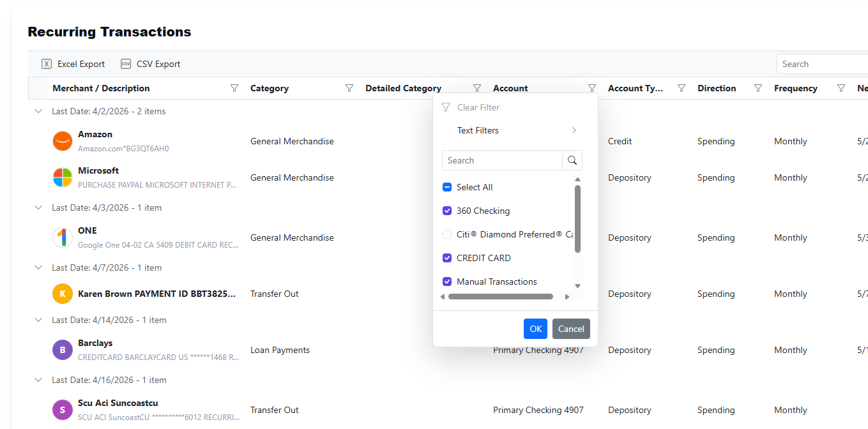Click the Excel Export button label
Screen dimensions: 868x429
coord(81,64)
